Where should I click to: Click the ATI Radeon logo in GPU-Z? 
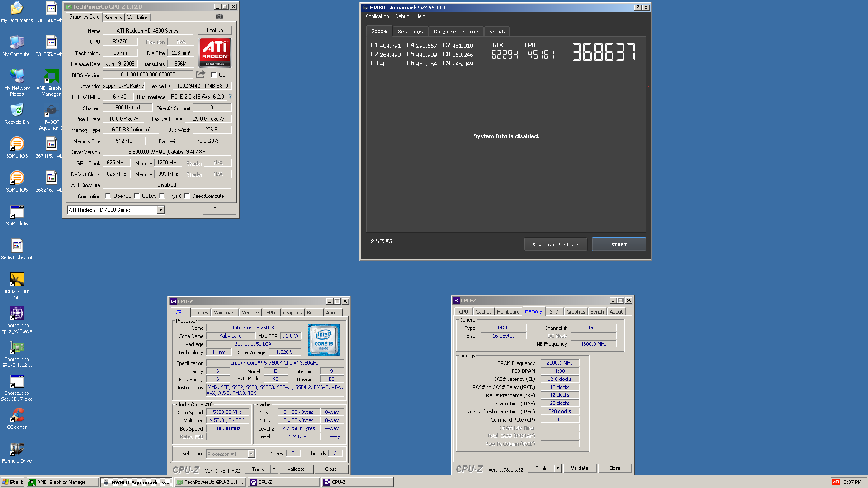click(215, 52)
